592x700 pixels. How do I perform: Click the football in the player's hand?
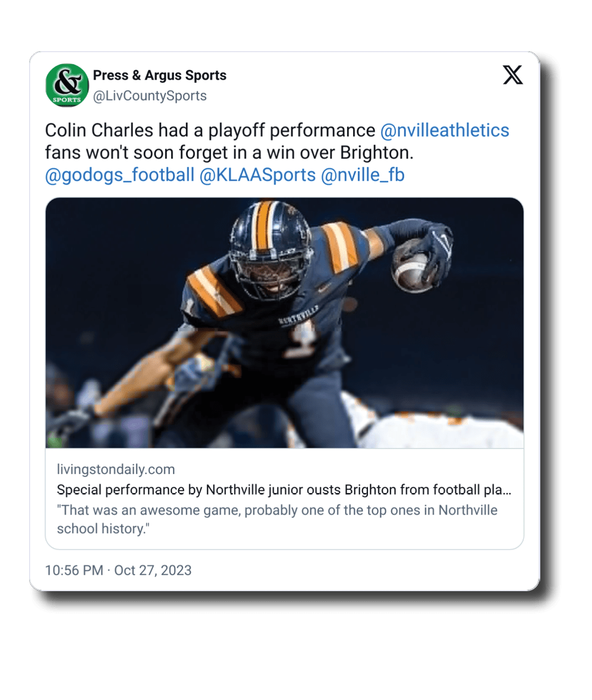tap(412, 269)
